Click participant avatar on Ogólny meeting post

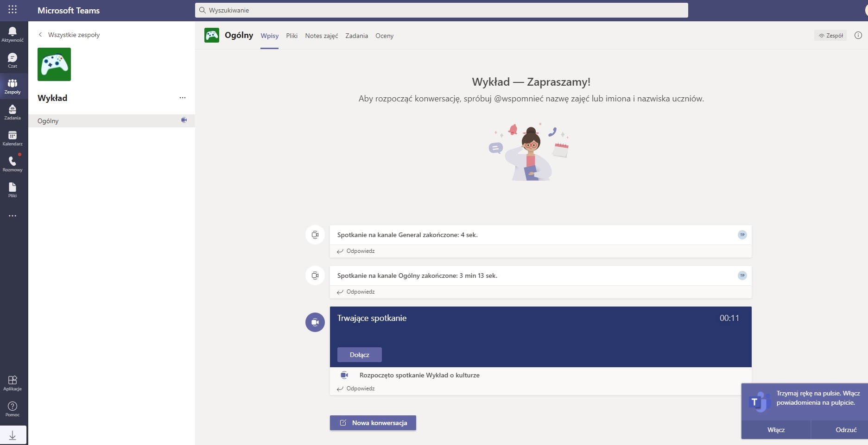(742, 276)
